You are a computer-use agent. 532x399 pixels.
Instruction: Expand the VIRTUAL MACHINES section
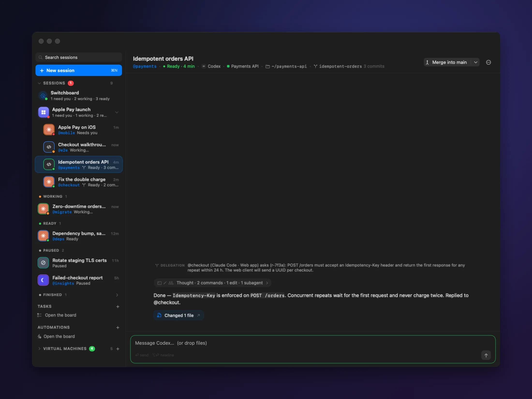pyautogui.click(x=39, y=349)
